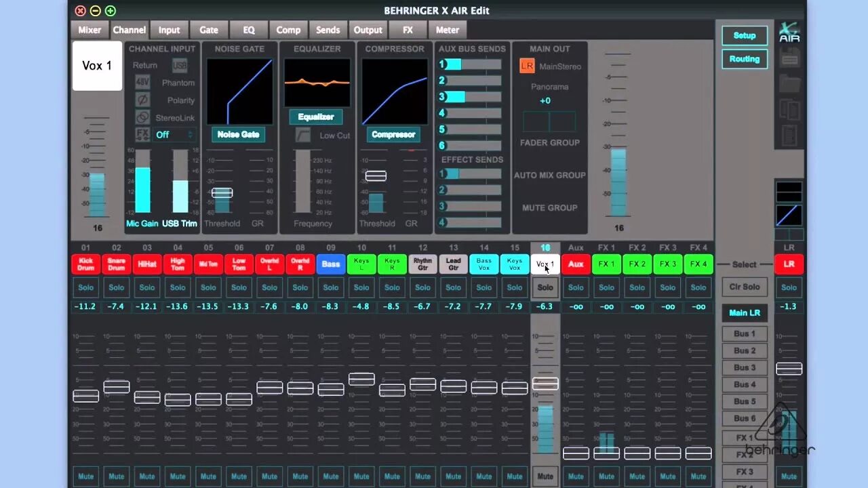Switch to the Meter tab

[x=448, y=30]
